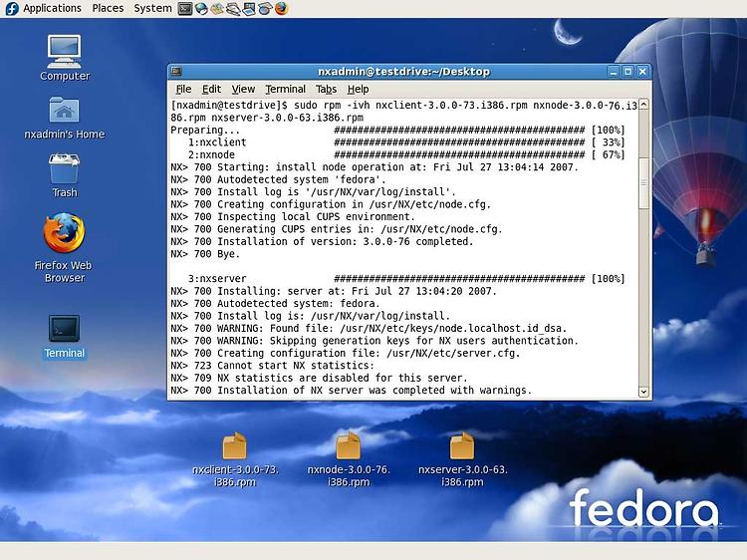Open the terminal's File menu

click(x=183, y=89)
